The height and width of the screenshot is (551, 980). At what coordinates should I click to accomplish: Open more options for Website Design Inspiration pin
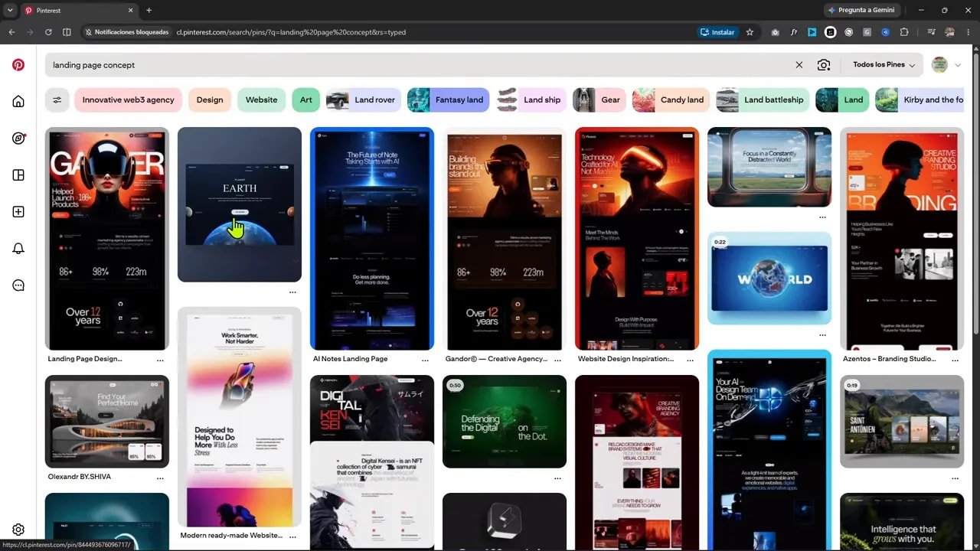point(690,359)
